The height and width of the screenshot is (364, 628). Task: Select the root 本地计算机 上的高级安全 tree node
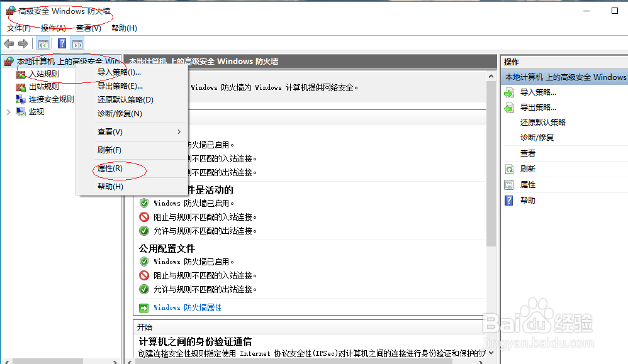tap(68, 61)
